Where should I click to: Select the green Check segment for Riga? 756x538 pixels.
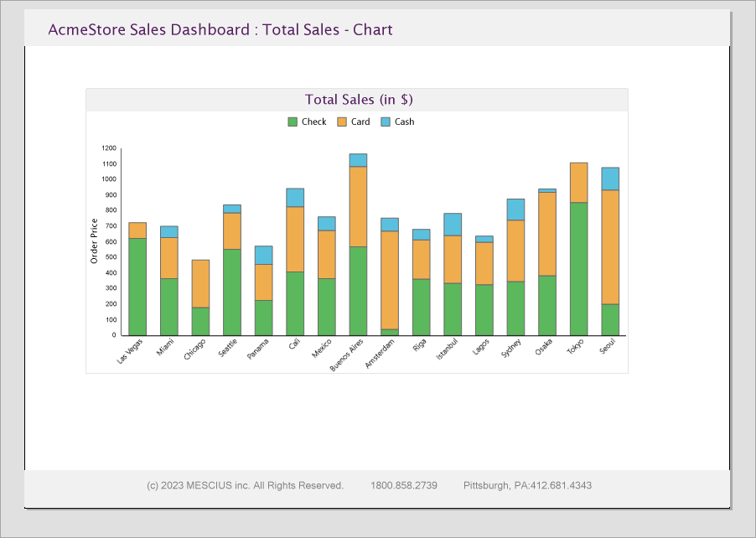tap(422, 307)
